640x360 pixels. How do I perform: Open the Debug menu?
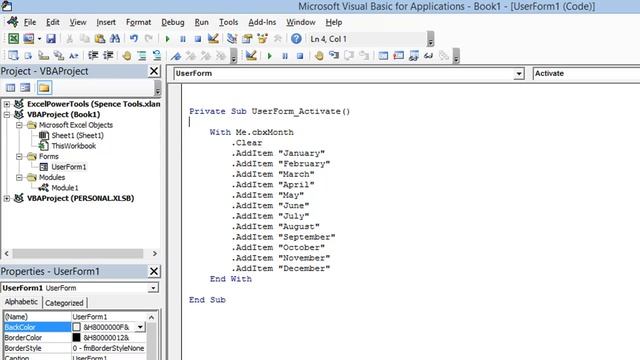tap(173, 22)
